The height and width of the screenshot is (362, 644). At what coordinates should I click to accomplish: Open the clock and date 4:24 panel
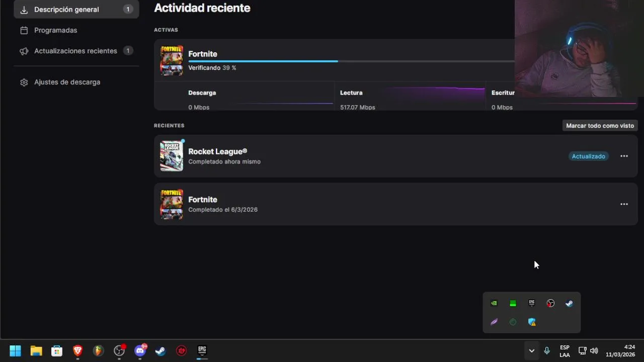coord(620,351)
